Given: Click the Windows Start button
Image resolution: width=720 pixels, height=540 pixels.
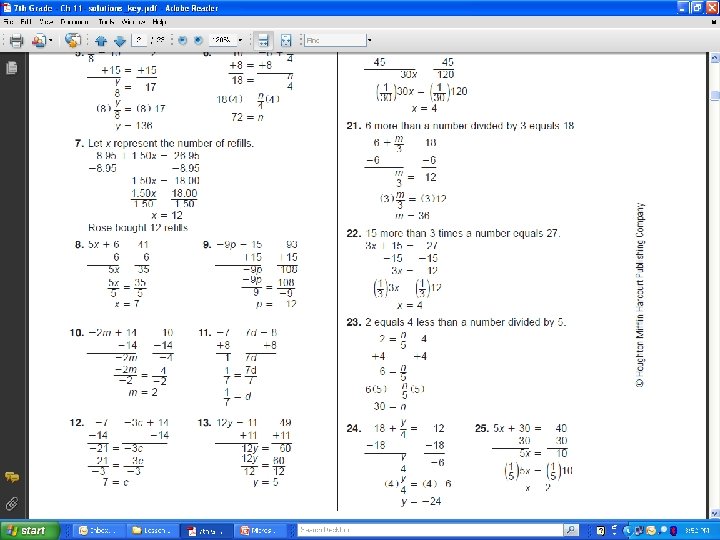Looking at the screenshot, I should (x=30, y=530).
